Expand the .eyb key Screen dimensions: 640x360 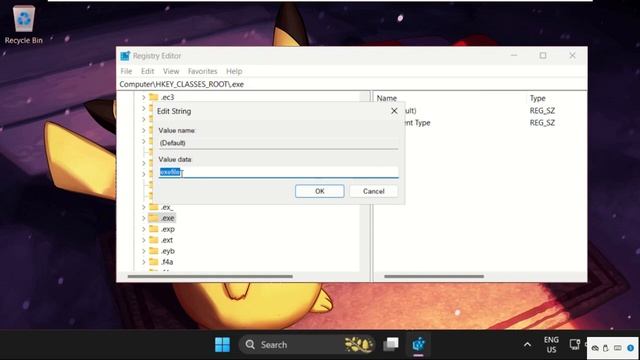pyautogui.click(x=144, y=251)
